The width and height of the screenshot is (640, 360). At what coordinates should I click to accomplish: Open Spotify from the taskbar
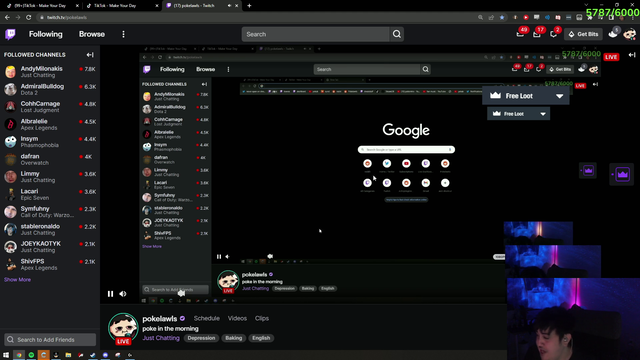(31, 355)
